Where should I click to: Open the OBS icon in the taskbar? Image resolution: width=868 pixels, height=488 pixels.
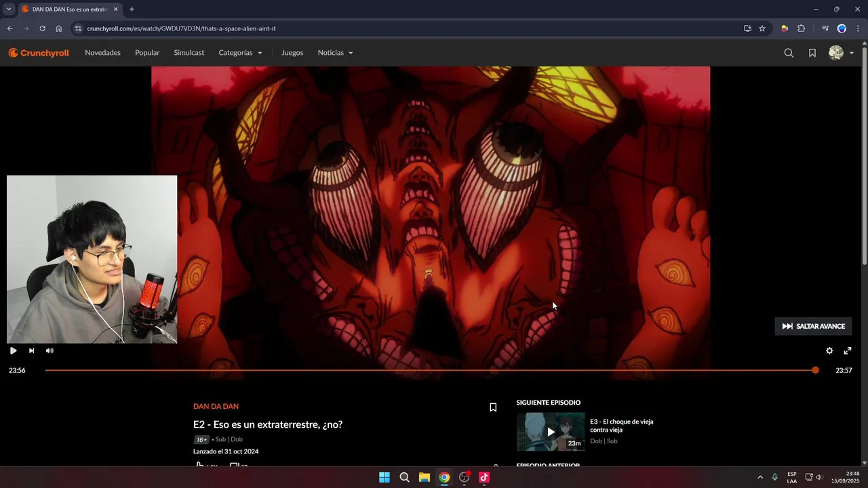coord(465,477)
